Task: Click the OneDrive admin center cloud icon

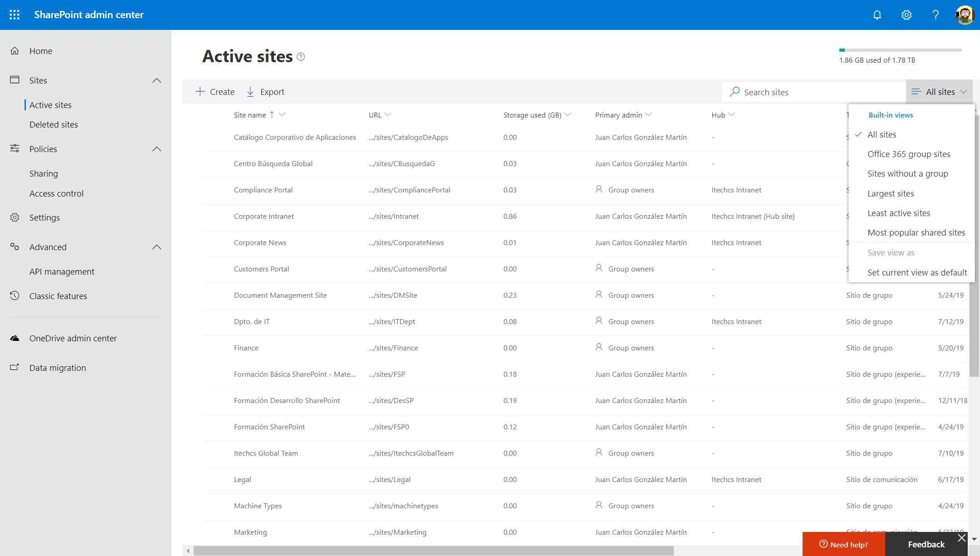Action: pos(15,338)
